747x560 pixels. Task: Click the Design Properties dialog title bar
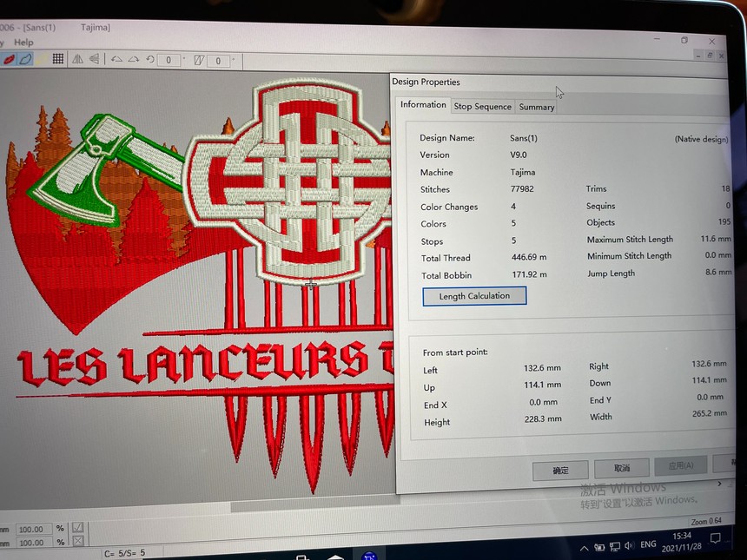(559, 82)
